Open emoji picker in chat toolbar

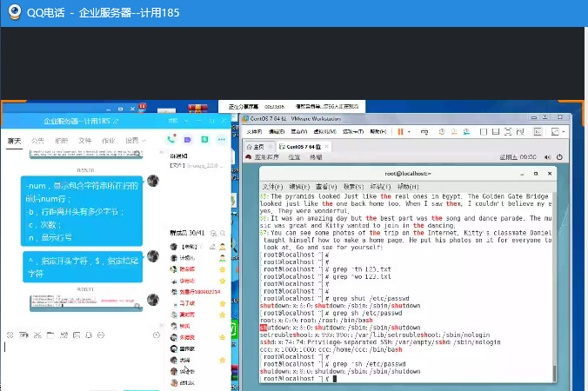(x=10, y=334)
